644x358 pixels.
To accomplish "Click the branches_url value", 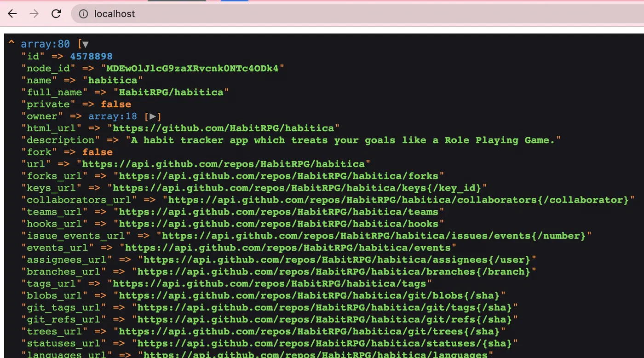I will coord(334,272).
